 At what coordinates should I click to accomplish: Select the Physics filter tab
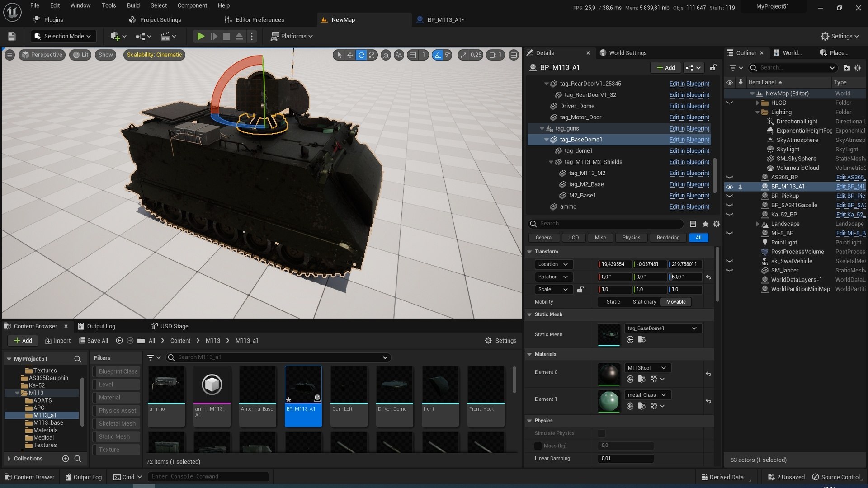click(631, 238)
